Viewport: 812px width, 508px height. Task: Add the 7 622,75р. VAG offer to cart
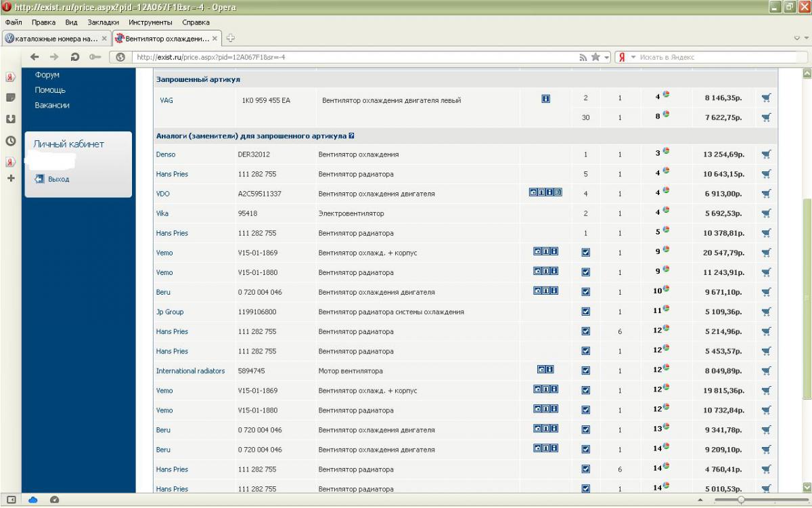click(766, 117)
